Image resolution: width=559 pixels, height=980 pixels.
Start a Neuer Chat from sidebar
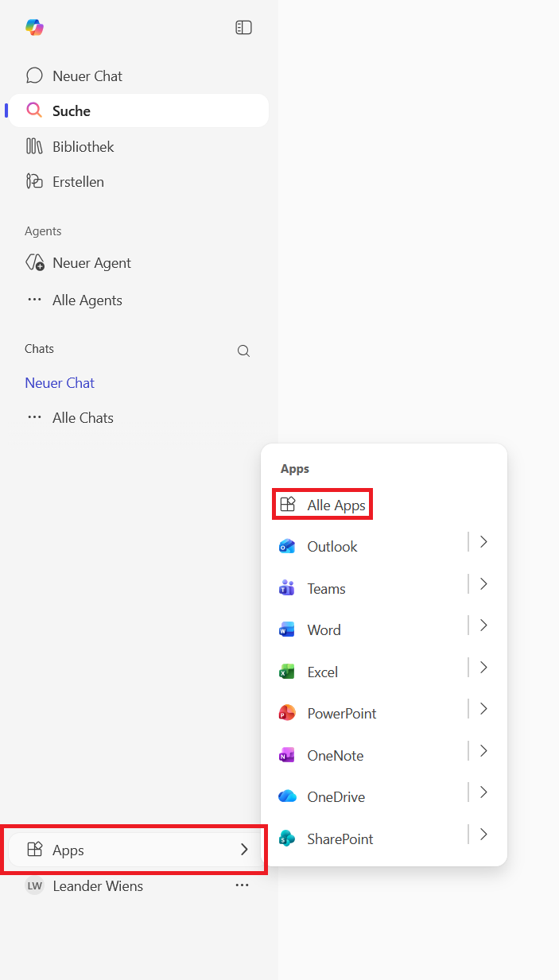click(87, 76)
